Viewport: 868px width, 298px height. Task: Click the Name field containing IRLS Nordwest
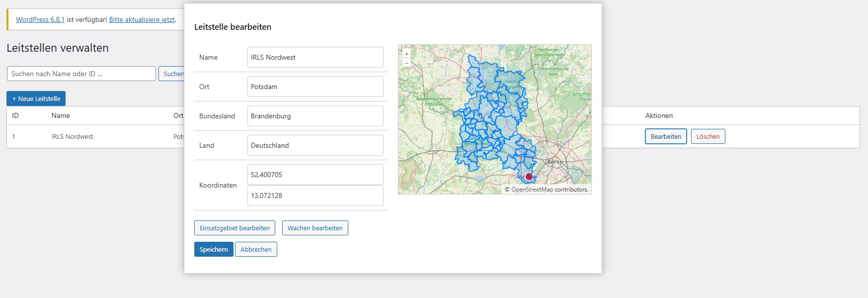[316, 57]
